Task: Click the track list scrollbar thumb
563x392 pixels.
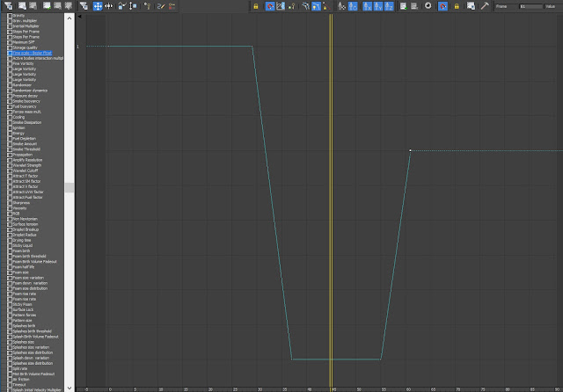Action: [69, 187]
